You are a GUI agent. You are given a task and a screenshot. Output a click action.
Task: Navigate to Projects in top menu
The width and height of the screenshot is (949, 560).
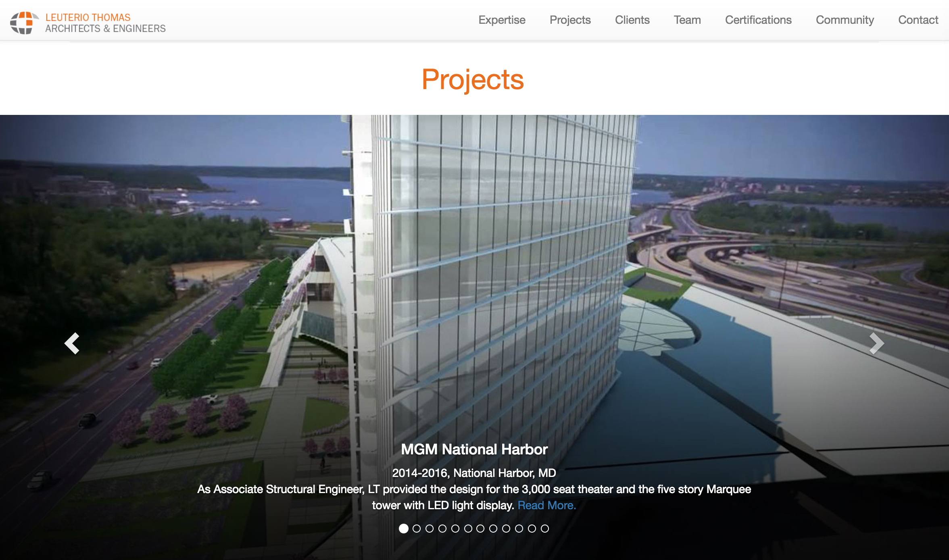570,20
